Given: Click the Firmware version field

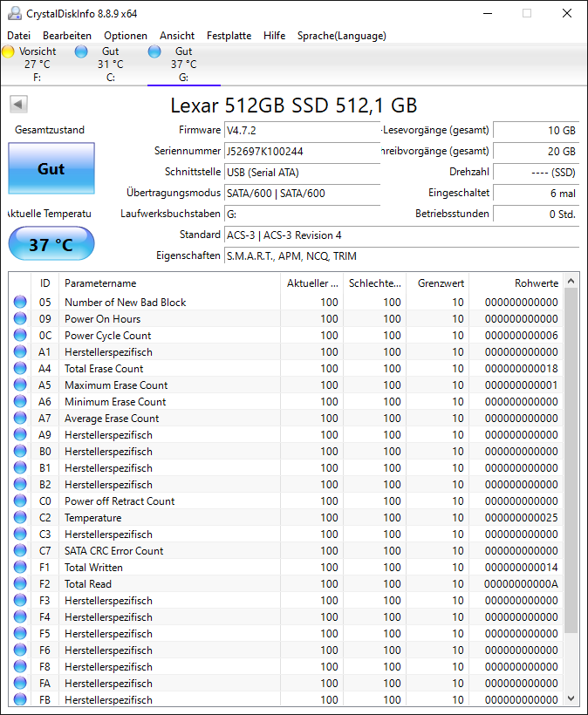Looking at the screenshot, I should (303, 131).
